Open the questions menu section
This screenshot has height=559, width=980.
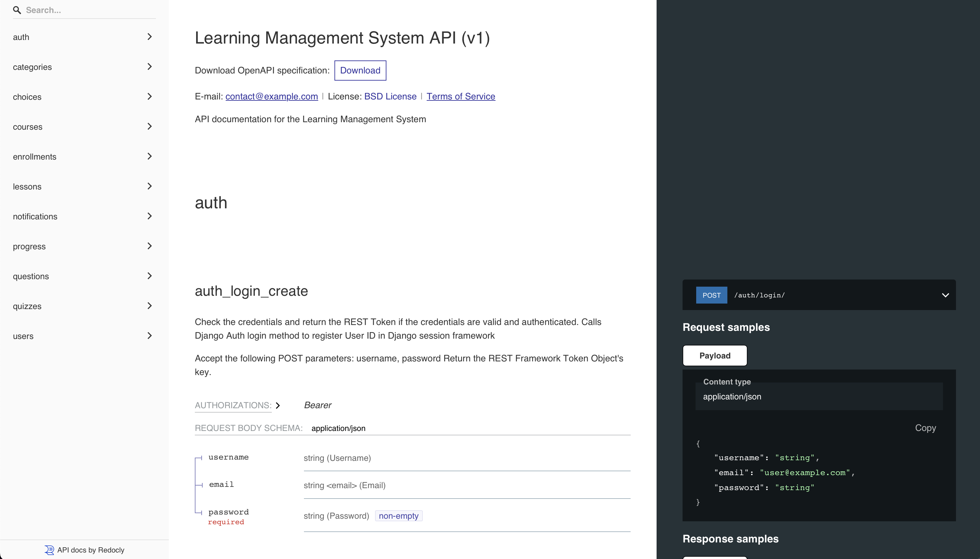tap(84, 276)
